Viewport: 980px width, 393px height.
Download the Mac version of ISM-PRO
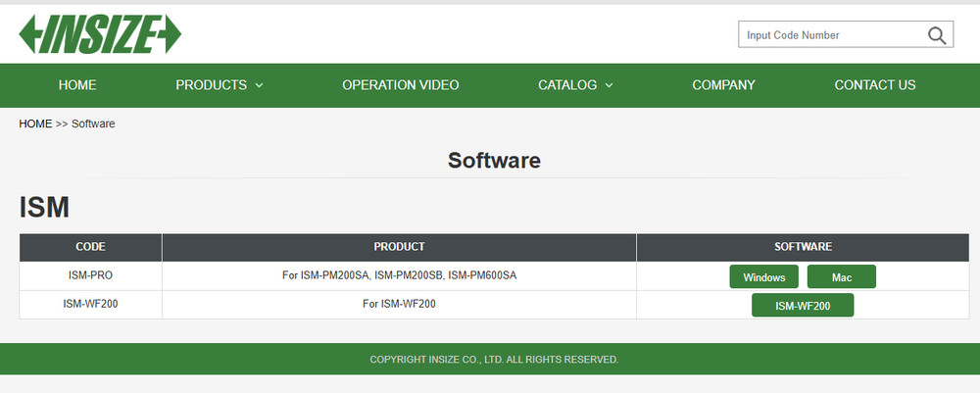coord(841,277)
